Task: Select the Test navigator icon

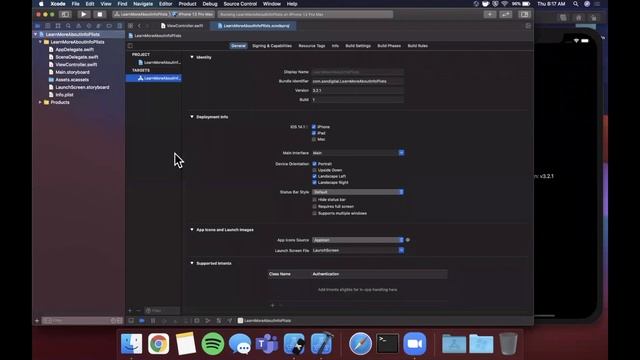Action: [89, 26]
